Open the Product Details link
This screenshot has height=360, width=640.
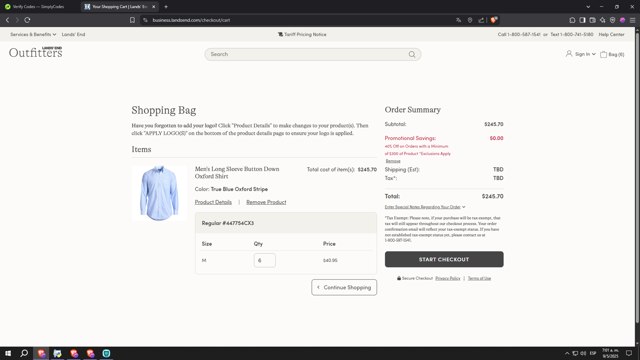[x=213, y=202]
